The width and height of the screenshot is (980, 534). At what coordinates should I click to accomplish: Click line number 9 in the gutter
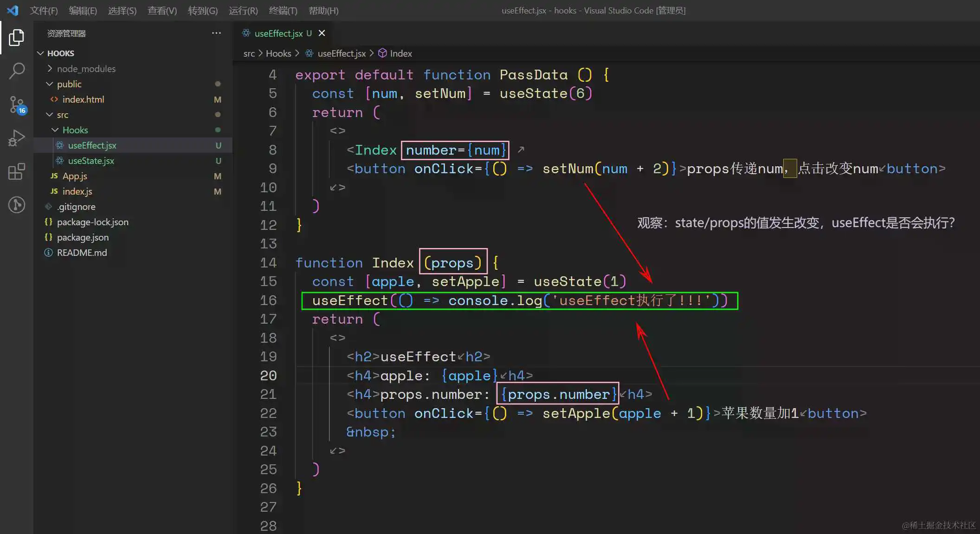pyautogui.click(x=272, y=169)
